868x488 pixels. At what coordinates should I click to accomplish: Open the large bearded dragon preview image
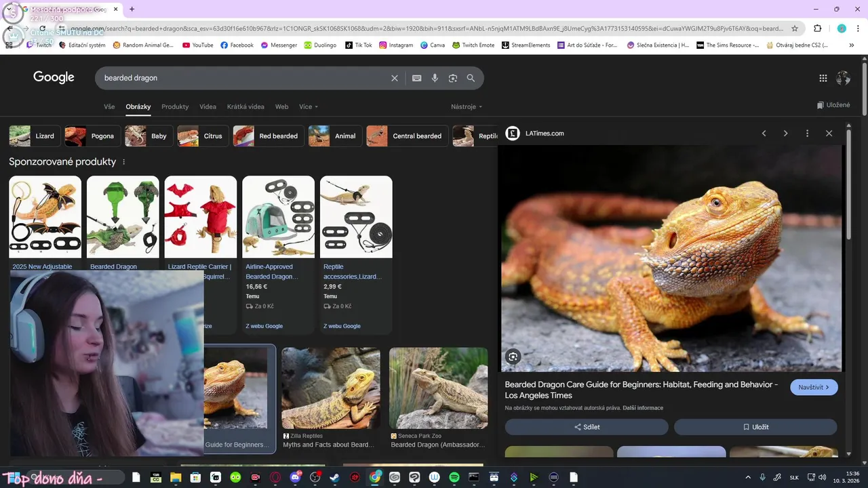(x=671, y=258)
